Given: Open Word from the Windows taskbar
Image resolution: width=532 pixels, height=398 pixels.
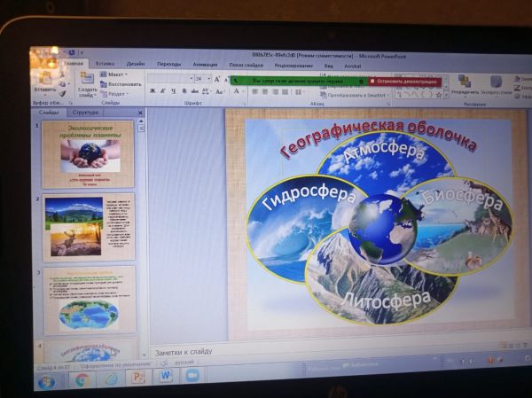Looking at the screenshot, I should click(165, 376).
